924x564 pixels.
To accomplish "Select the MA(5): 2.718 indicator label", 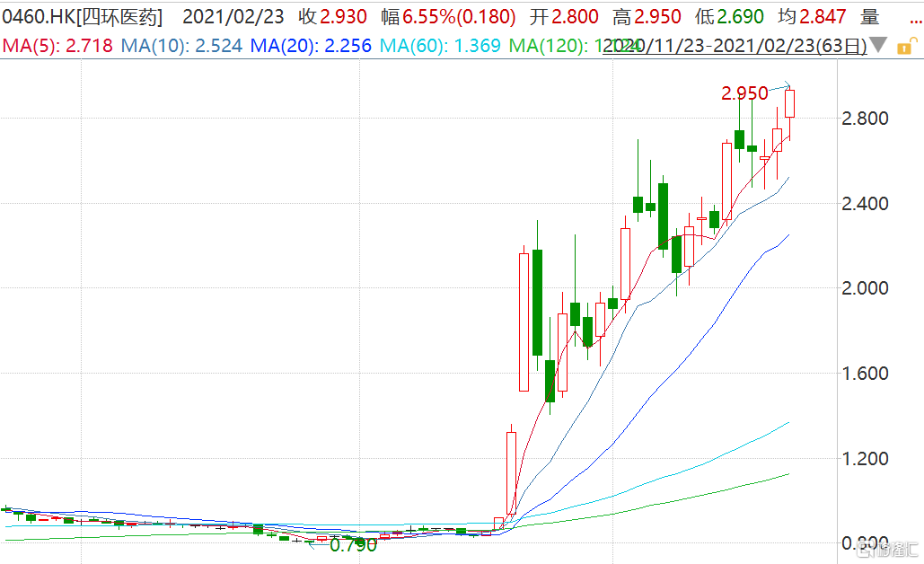I will coord(57,46).
